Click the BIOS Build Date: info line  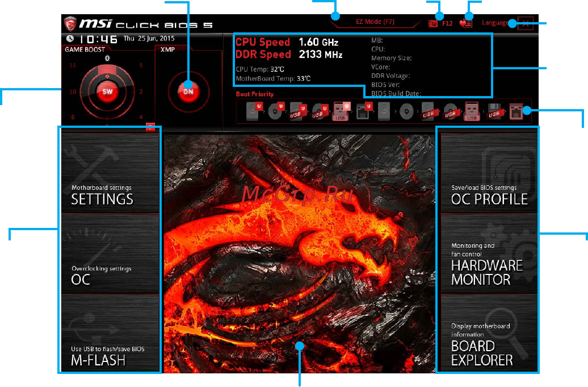(x=396, y=93)
